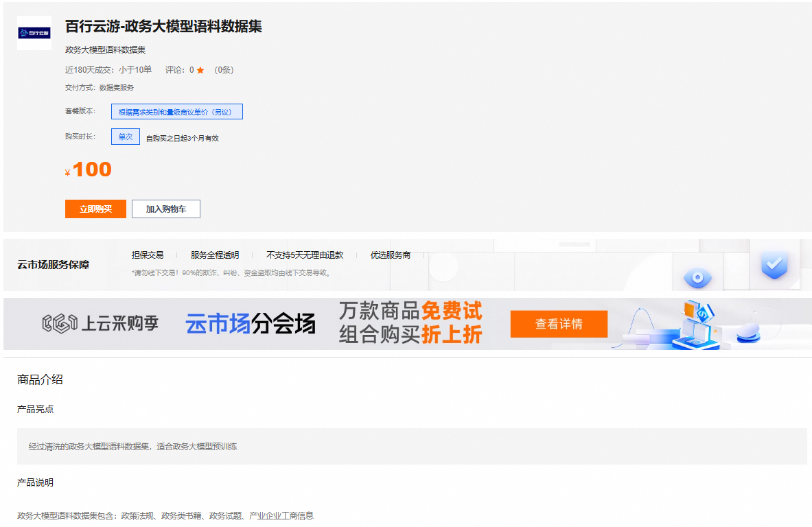This screenshot has height=527, width=812.
Task: Click the 商品介绍 section heading
Action: pyautogui.click(x=40, y=379)
